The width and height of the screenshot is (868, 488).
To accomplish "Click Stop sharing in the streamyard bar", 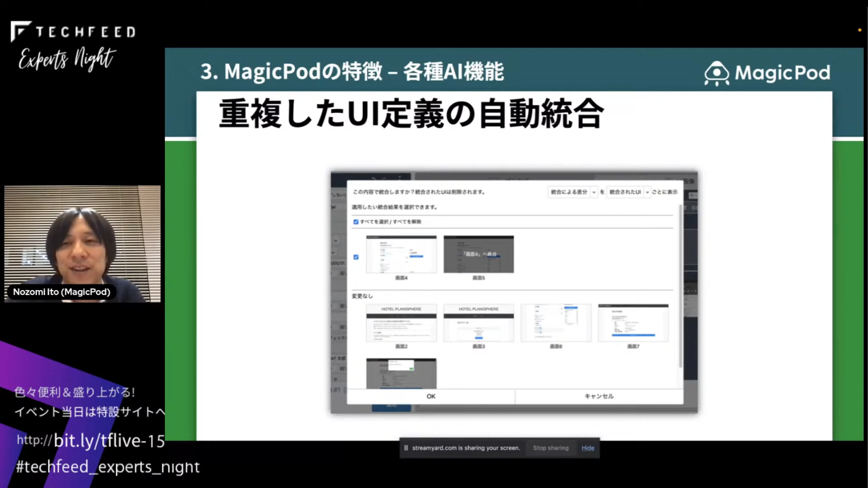I will click(x=550, y=448).
